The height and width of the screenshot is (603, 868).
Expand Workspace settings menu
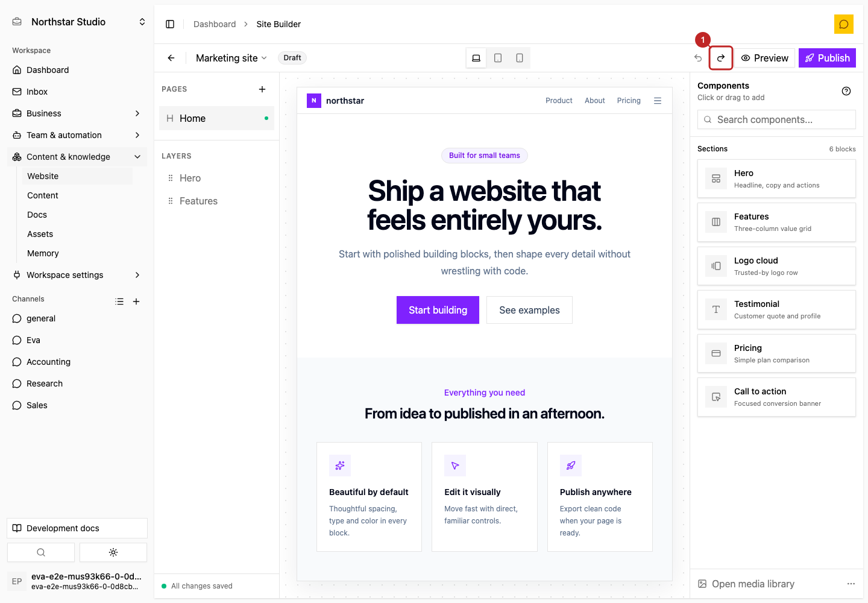click(x=77, y=275)
